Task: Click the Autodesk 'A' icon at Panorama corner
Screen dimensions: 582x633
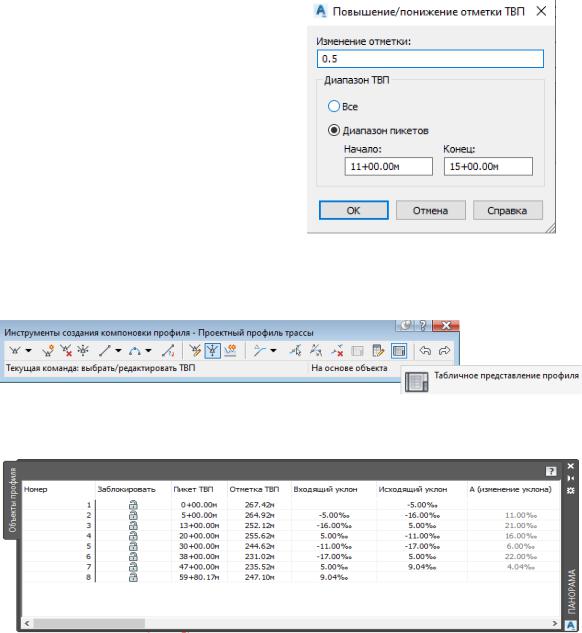Action: 571,625
